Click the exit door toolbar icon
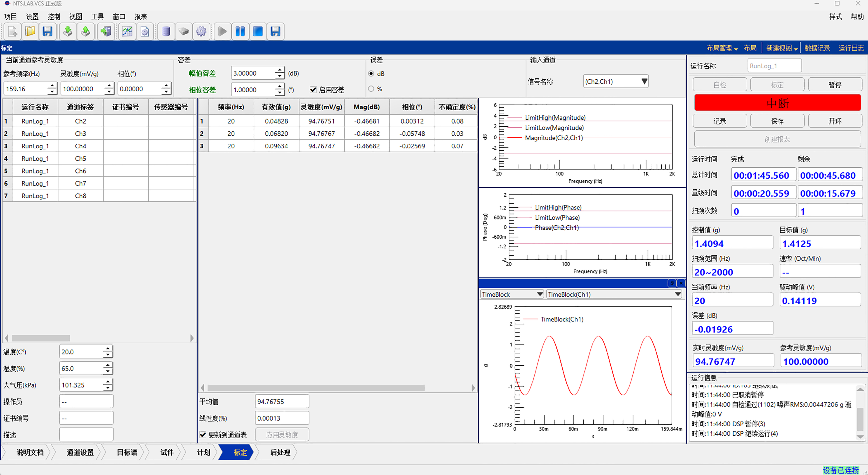868x475 pixels. [106, 32]
